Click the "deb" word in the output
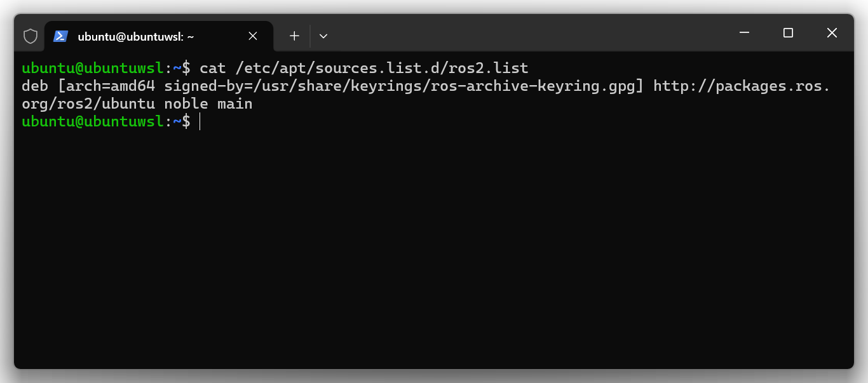868x383 pixels. point(35,86)
